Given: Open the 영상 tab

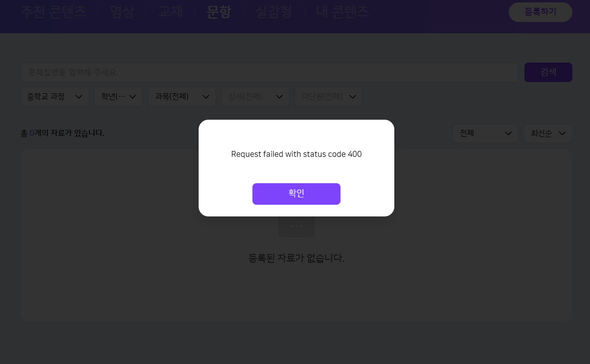Looking at the screenshot, I should [122, 12].
